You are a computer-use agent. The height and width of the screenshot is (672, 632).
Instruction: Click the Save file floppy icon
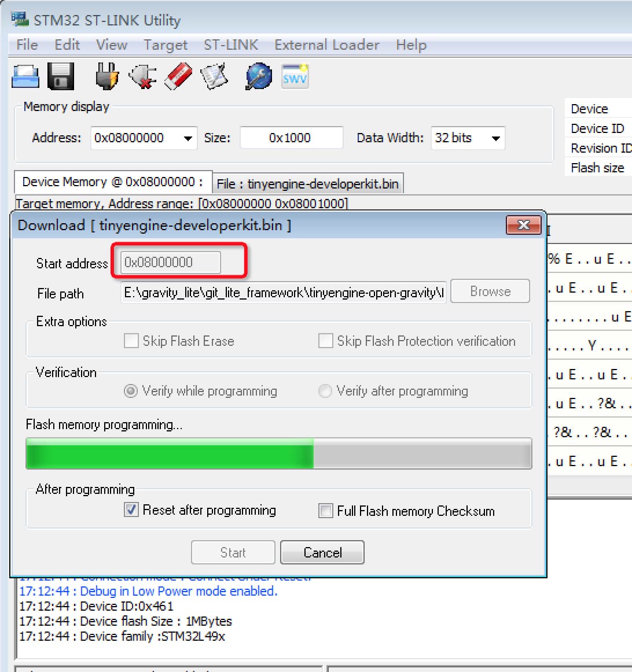[60, 77]
